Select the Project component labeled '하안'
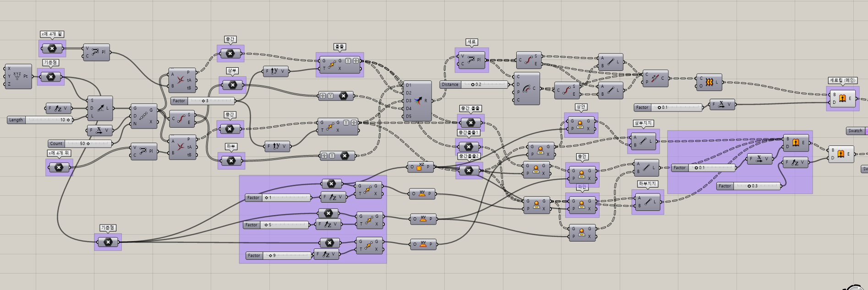The height and width of the screenshot is (290, 868). click(582, 204)
